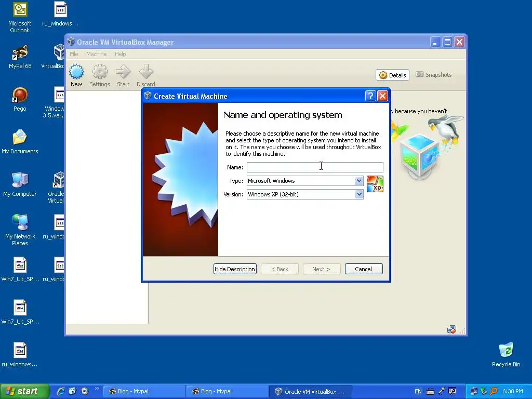Select the My Documents desktop icon

point(20,142)
